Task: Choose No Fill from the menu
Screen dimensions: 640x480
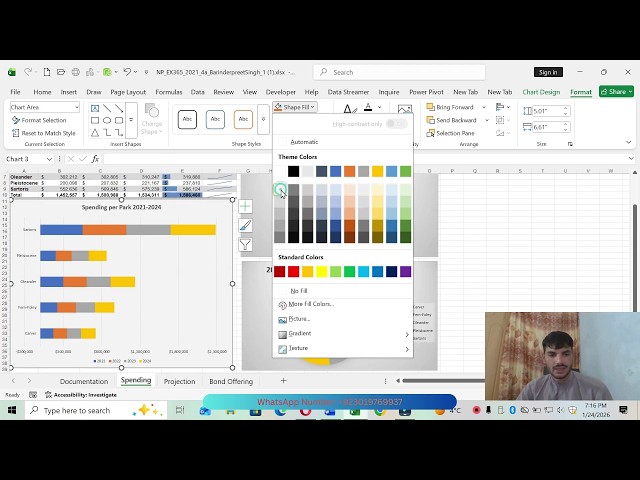Action: click(343, 291)
